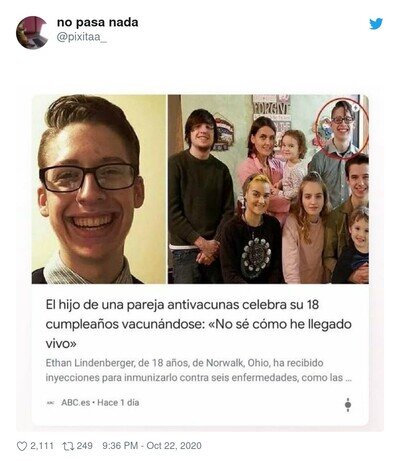
Task: Open the article headline about antivacunas
Action: click(x=199, y=324)
